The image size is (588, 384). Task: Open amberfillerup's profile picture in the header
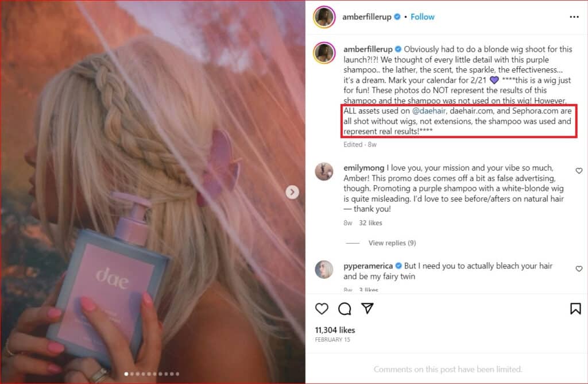(x=324, y=17)
